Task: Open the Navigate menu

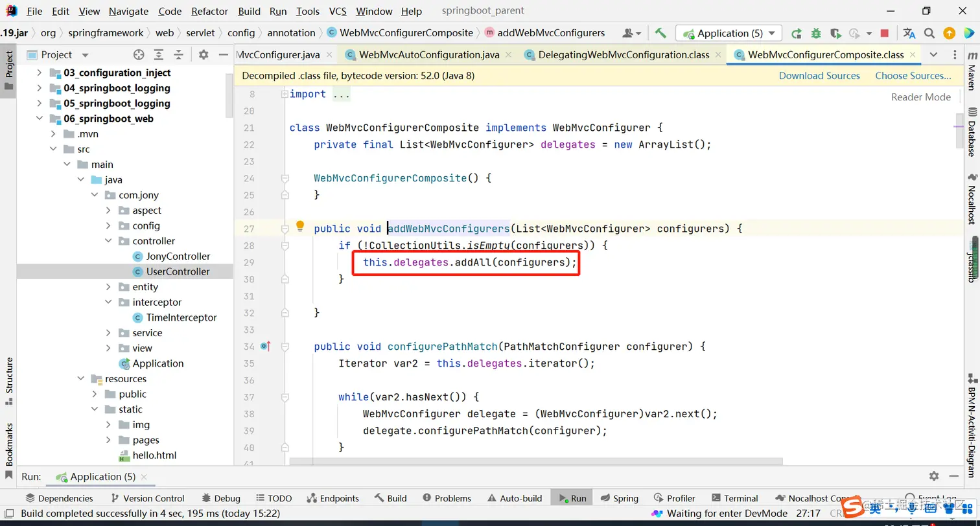Action: [x=128, y=11]
